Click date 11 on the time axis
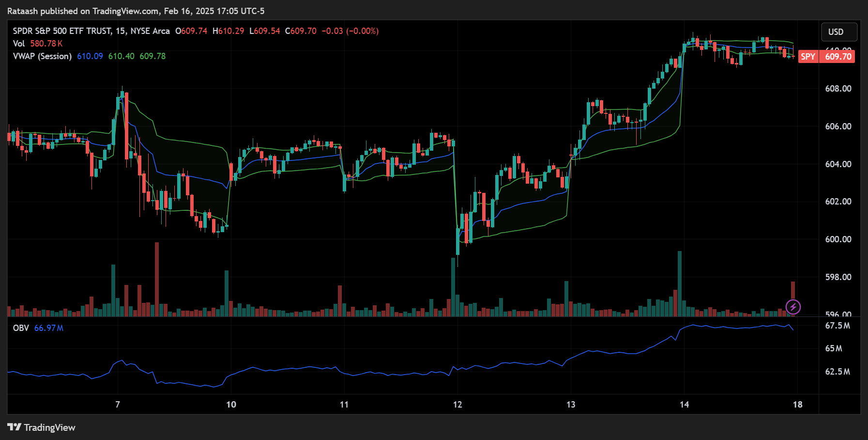Viewport: 868px width, 440px height. pos(344,405)
